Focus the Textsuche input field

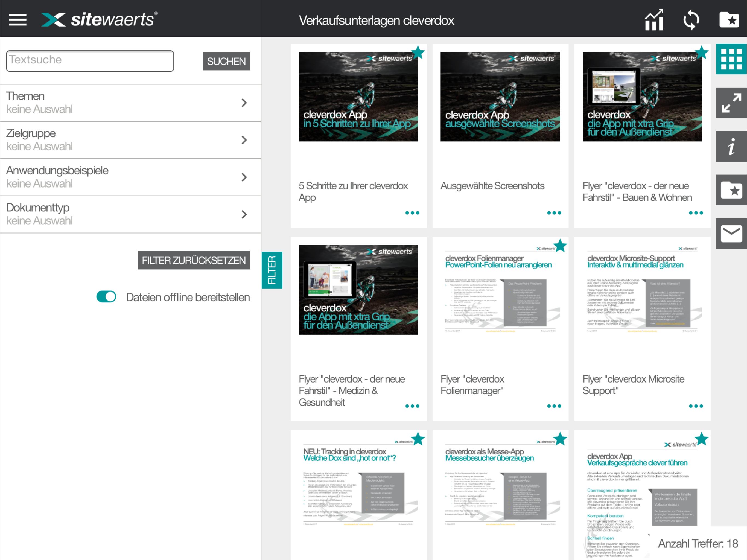[x=90, y=61]
